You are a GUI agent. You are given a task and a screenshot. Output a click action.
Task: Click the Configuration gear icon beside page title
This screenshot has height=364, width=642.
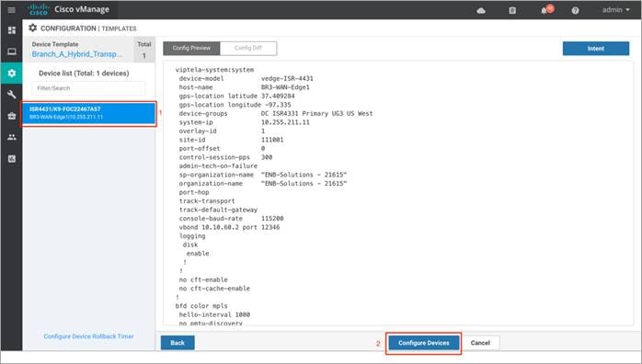(x=33, y=28)
